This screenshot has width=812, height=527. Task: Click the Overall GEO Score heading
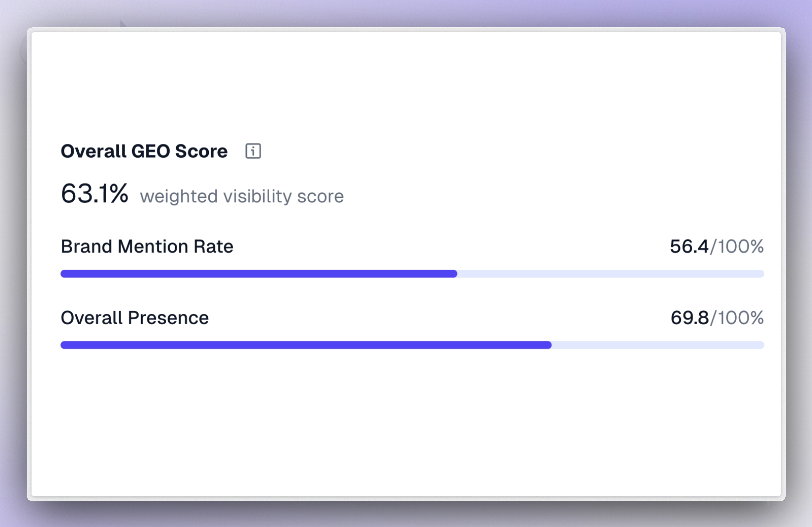point(143,151)
